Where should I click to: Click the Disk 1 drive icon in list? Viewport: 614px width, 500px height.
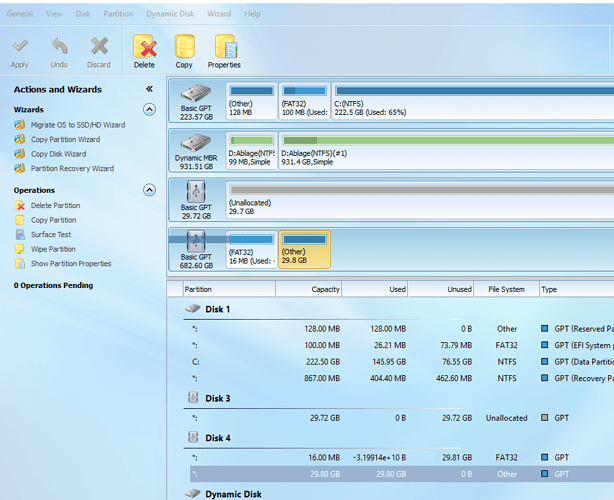coord(193,309)
